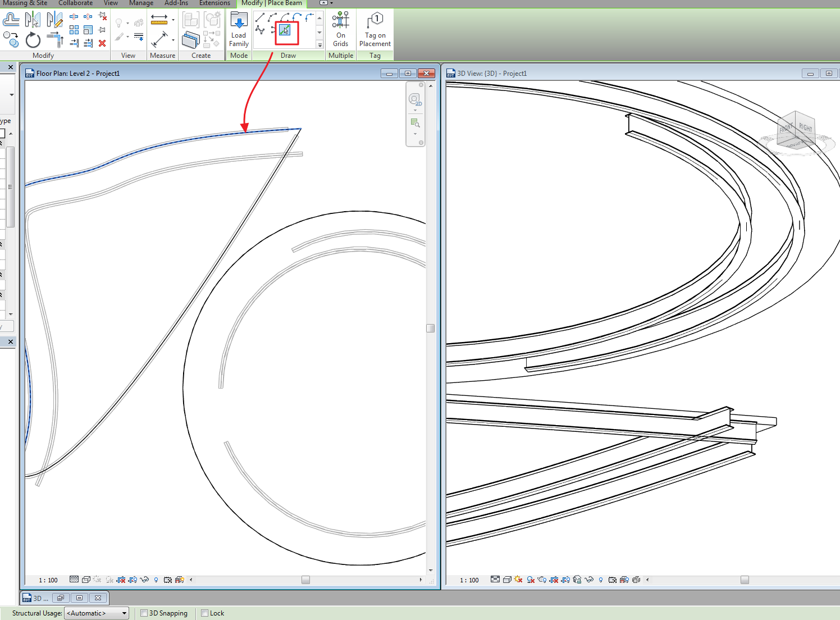The image size is (840, 620).
Task: Click 2D steering wheel in navigation bar
Action: (x=415, y=100)
